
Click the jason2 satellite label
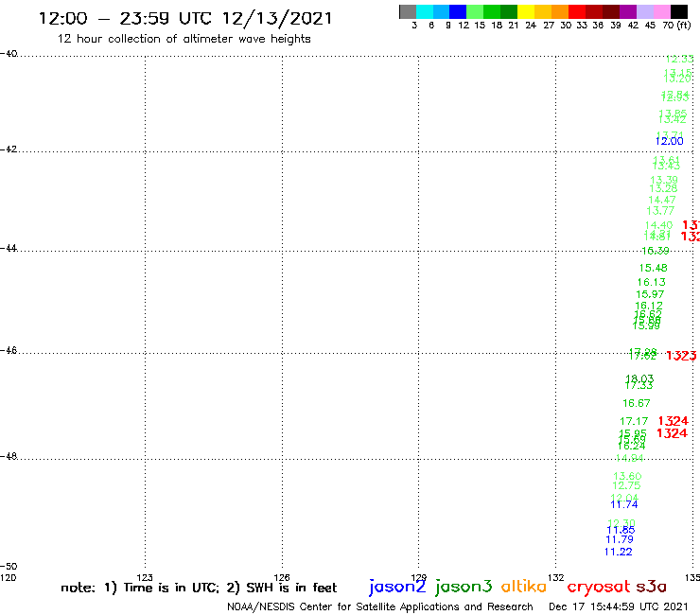coord(397,587)
